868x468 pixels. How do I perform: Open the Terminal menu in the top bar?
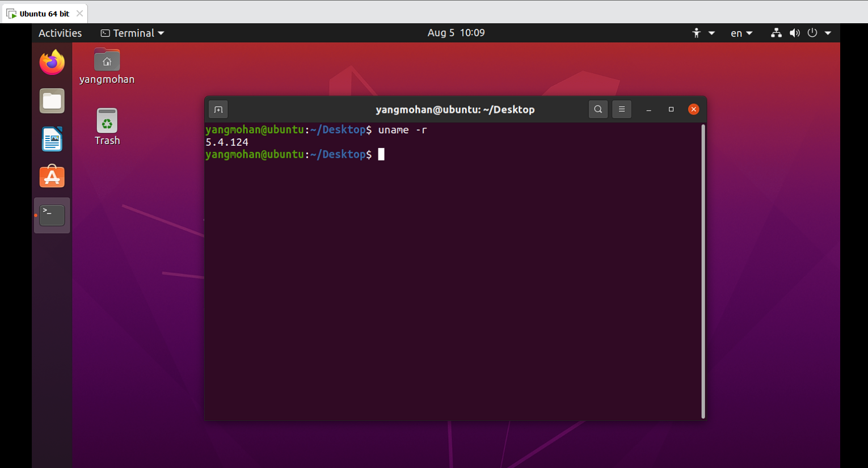click(x=132, y=33)
